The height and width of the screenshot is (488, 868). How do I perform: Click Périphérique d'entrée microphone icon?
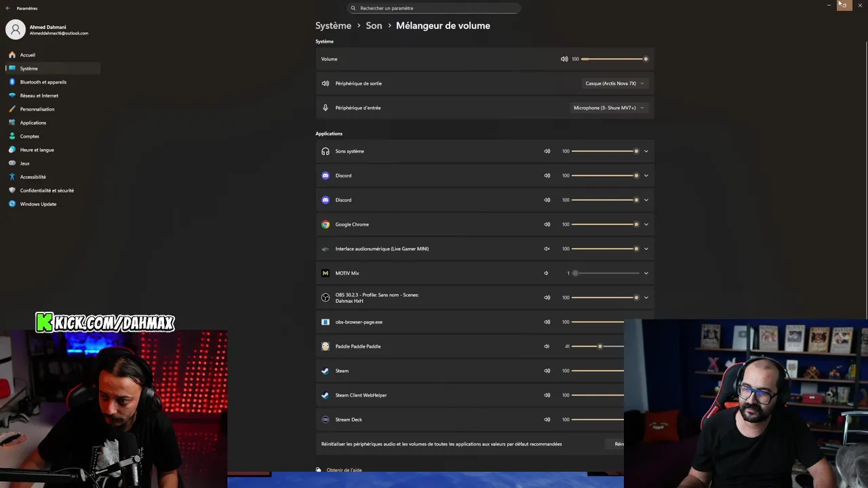point(325,108)
